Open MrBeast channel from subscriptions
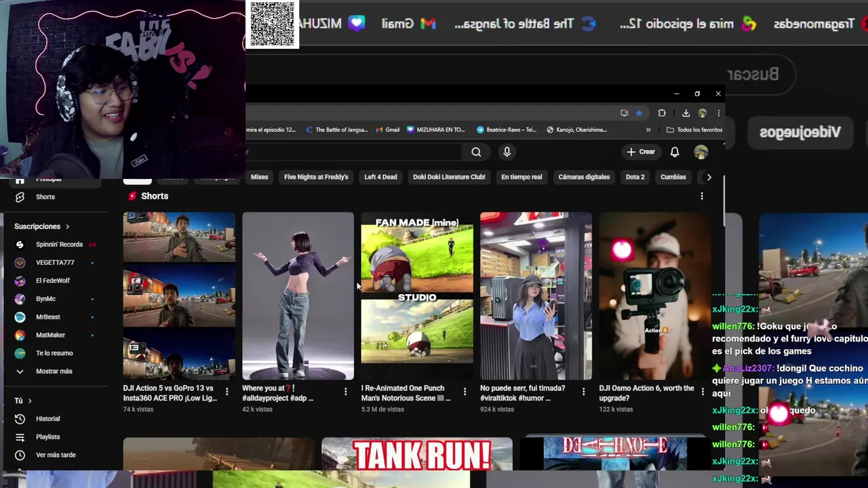 (48, 317)
